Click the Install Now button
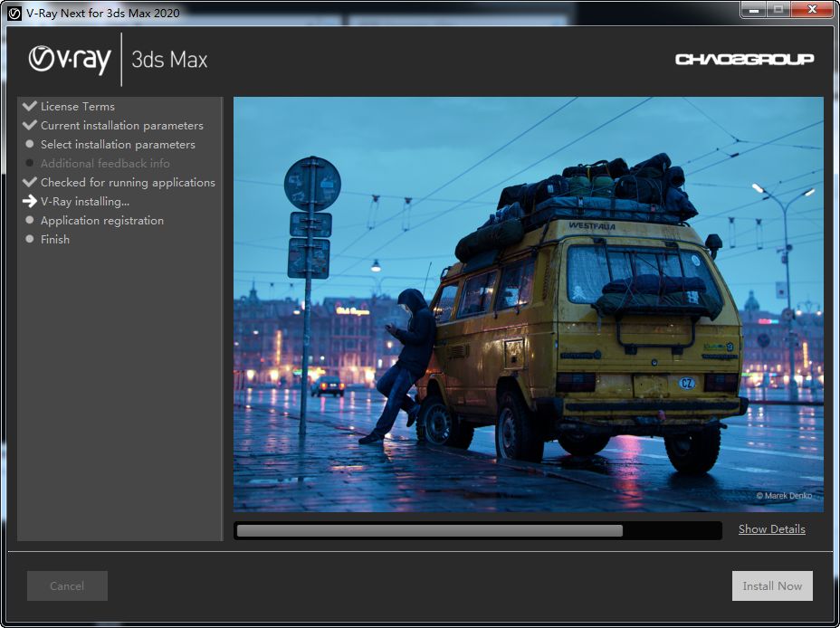Viewport: 840px width, 628px height. click(x=772, y=585)
